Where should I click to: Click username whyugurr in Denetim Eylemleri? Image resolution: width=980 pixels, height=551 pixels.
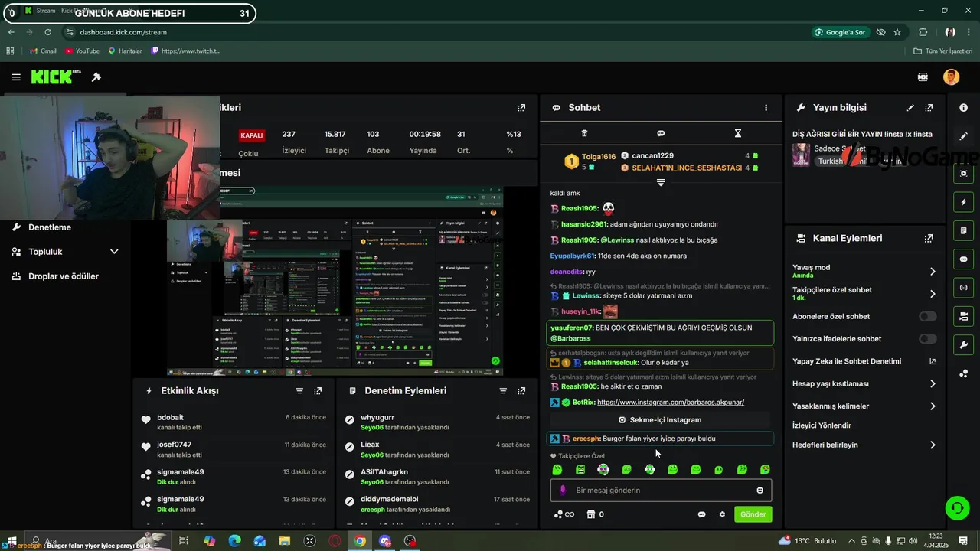coord(377,418)
